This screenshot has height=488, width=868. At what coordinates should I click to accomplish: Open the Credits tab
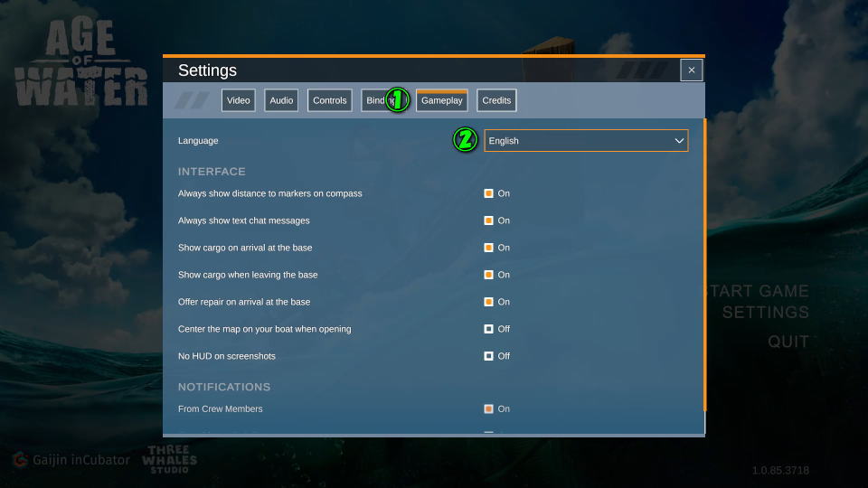496,100
